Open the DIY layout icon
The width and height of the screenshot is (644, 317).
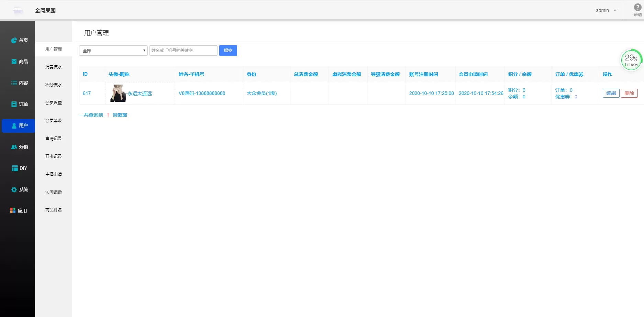tap(14, 168)
